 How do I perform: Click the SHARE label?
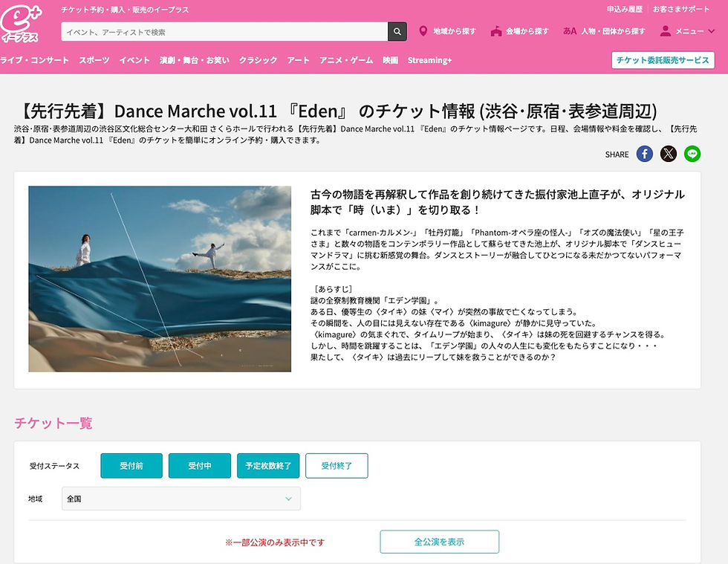coord(617,155)
